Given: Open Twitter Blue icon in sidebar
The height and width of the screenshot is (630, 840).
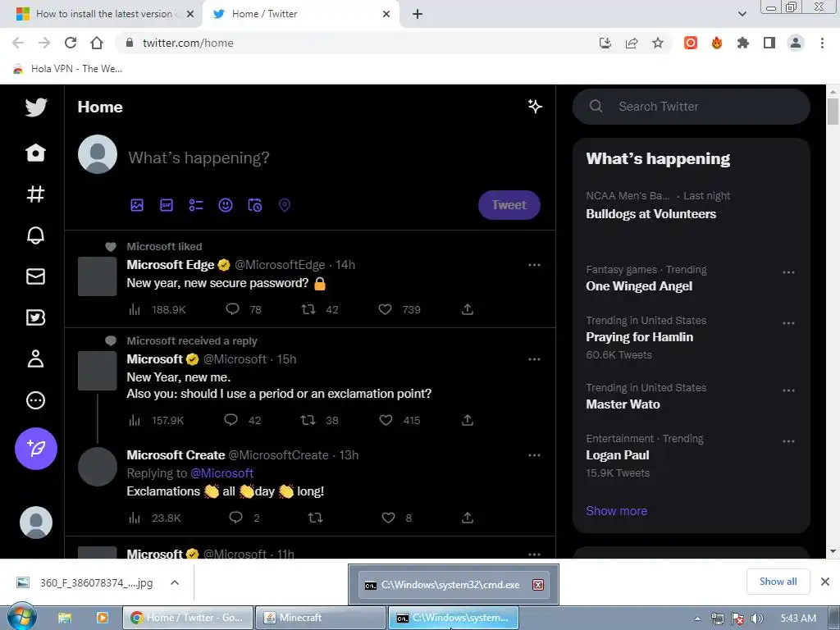Looking at the screenshot, I should pyautogui.click(x=36, y=317).
